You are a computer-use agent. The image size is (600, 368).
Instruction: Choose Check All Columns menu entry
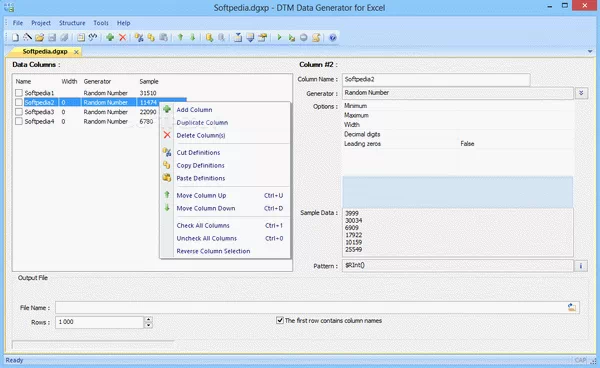click(x=225, y=225)
